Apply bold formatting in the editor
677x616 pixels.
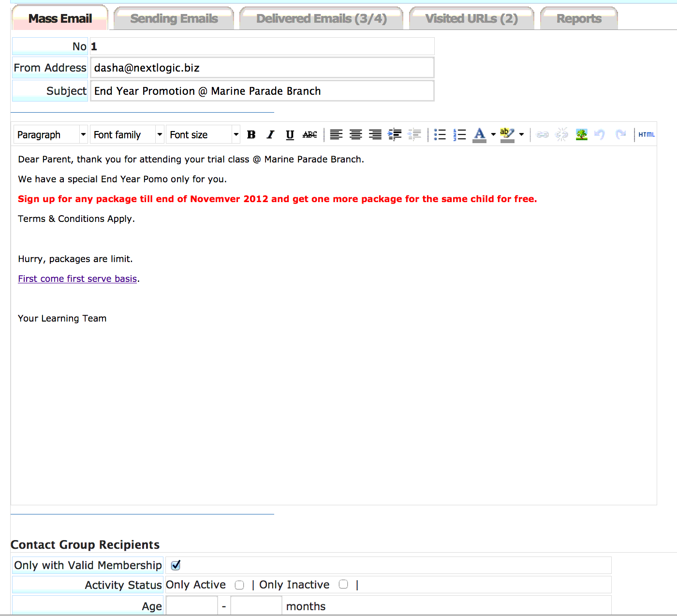click(x=251, y=135)
